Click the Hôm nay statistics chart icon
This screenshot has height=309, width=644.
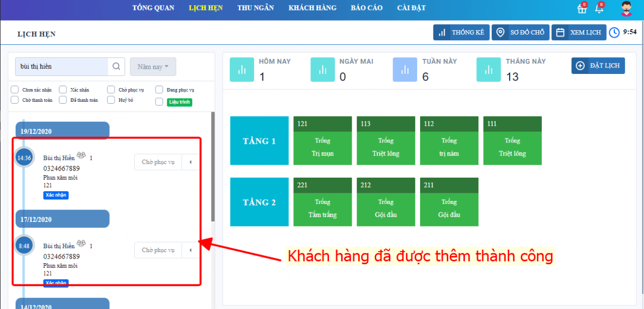[242, 70]
